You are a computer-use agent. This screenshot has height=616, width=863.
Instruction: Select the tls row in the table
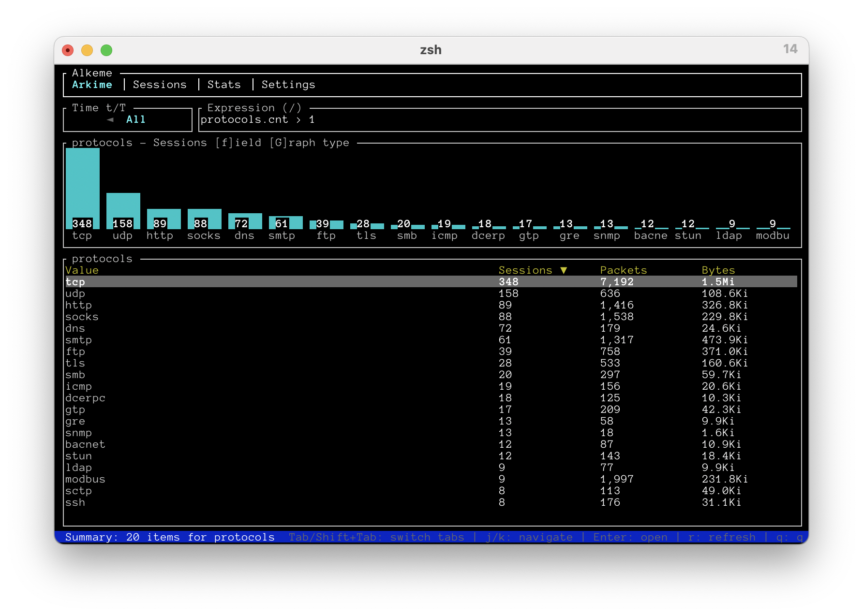tap(431, 363)
